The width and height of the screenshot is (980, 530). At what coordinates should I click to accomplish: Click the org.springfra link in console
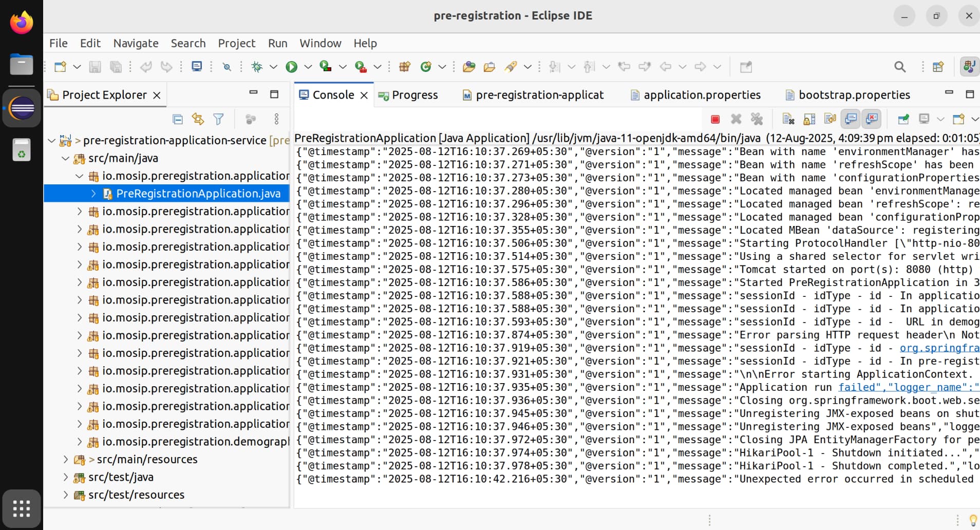coord(939,348)
